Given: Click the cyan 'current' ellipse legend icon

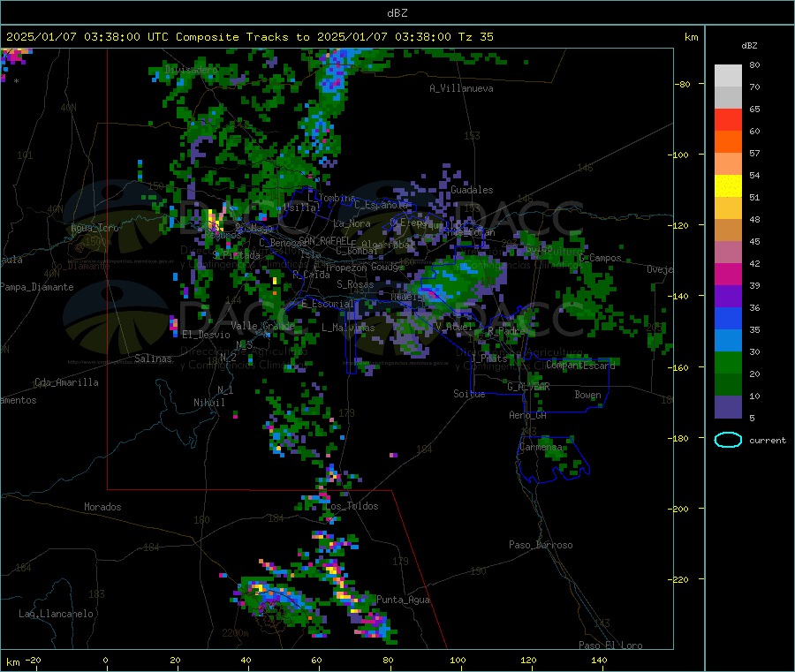Looking at the screenshot, I should [x=728, y=440].
